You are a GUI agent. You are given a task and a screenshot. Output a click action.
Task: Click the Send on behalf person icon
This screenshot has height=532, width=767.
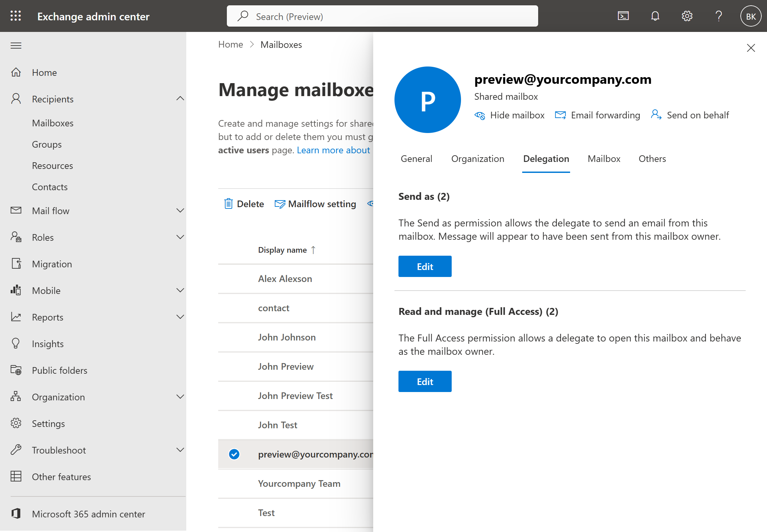656,115
